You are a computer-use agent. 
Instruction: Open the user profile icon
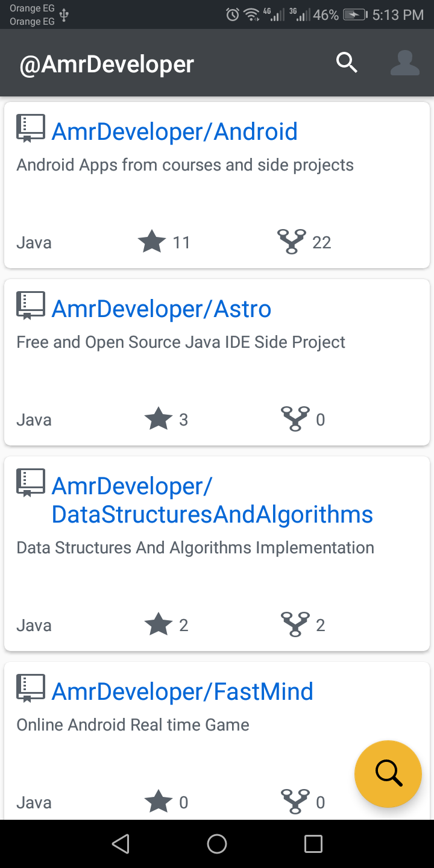pos(404,63)
